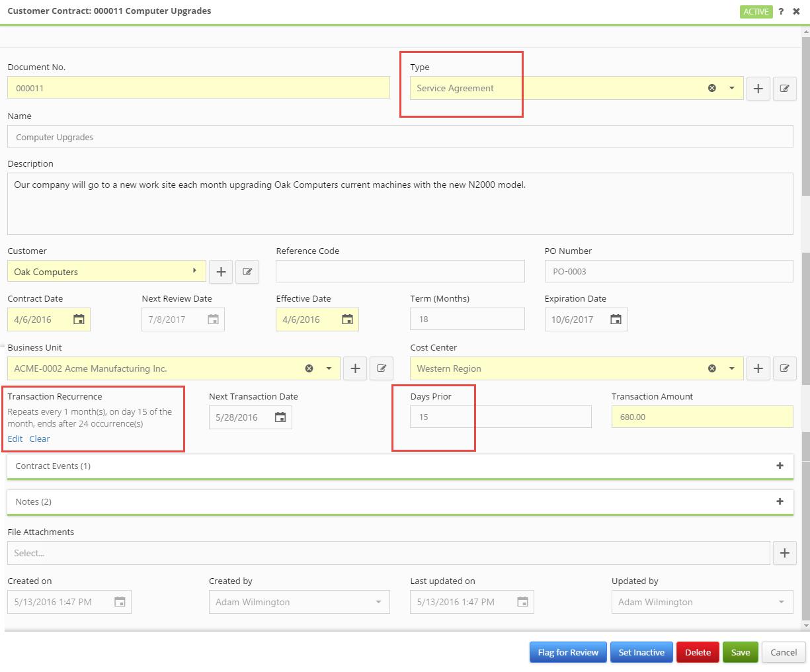Expand the Contract Events section
This screenshot has width=810, height=672.
pos(780,466)
